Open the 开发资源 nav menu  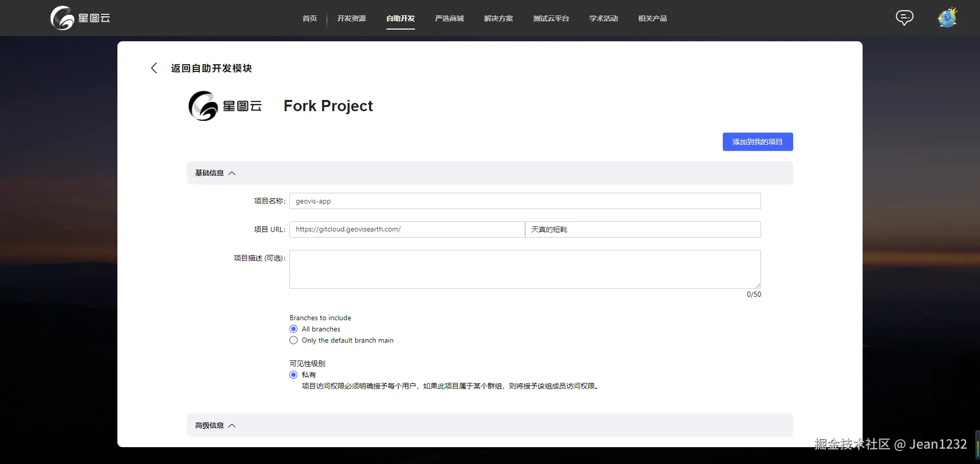tap(352, 18)
